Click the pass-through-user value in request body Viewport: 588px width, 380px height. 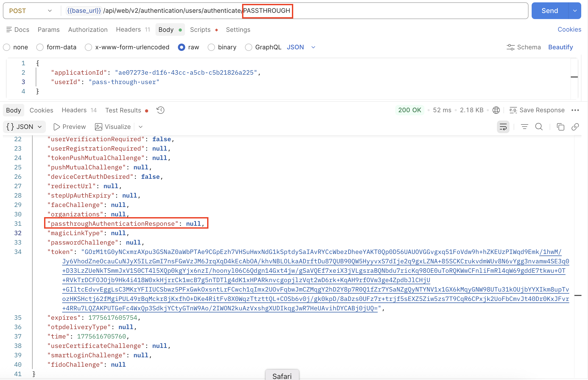click(124, 82)
